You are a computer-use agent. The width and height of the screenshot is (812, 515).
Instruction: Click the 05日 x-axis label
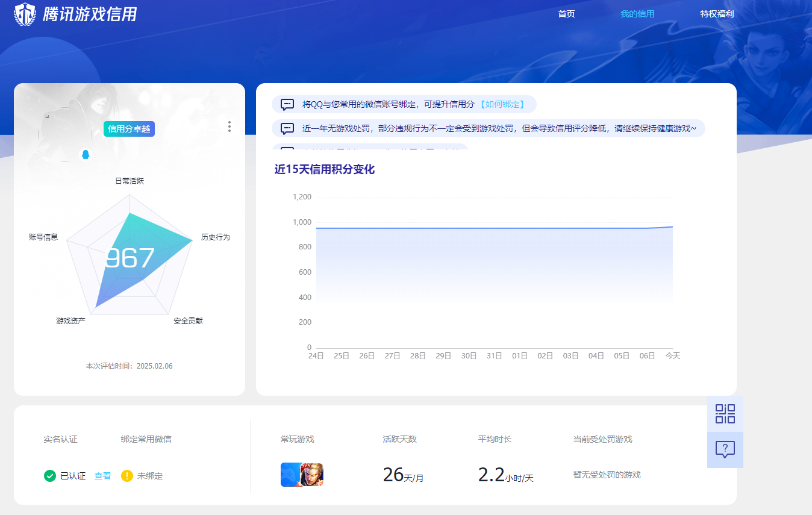pos(622,356)
